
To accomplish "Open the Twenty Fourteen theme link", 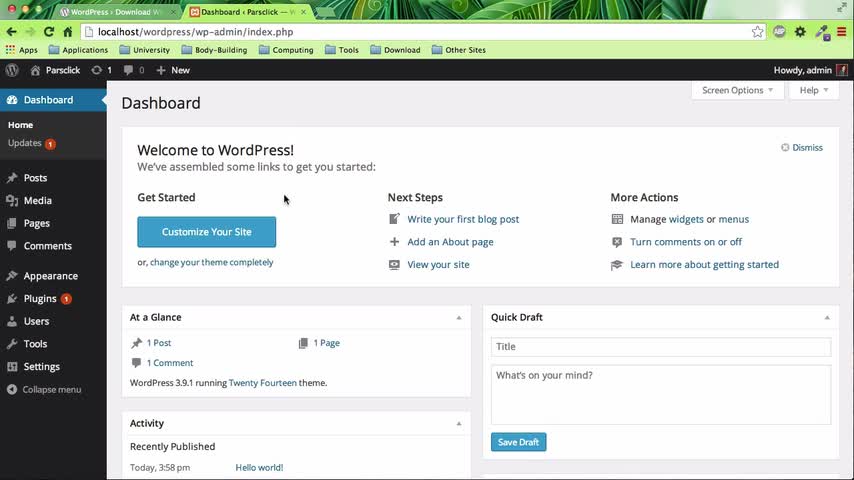I will (x=263, y=383).
